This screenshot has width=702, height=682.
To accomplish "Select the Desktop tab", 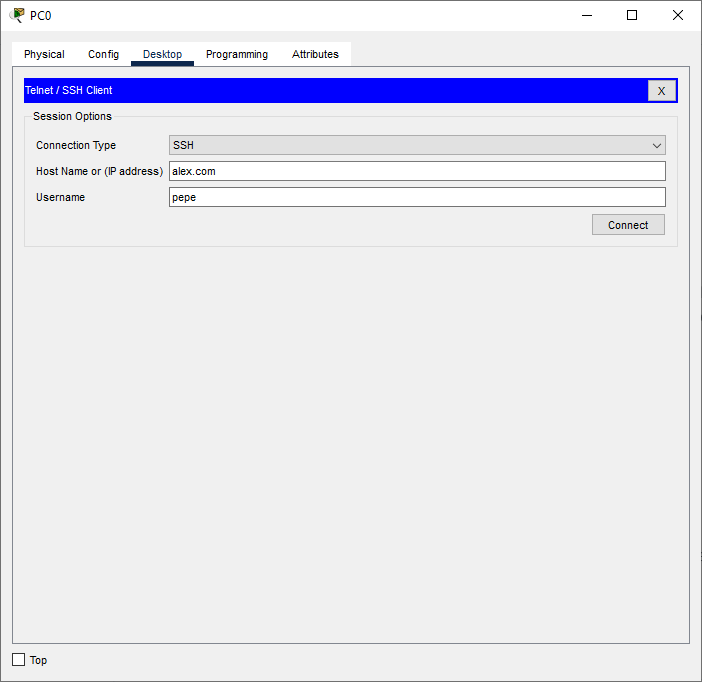I will (x=162, y=54).
